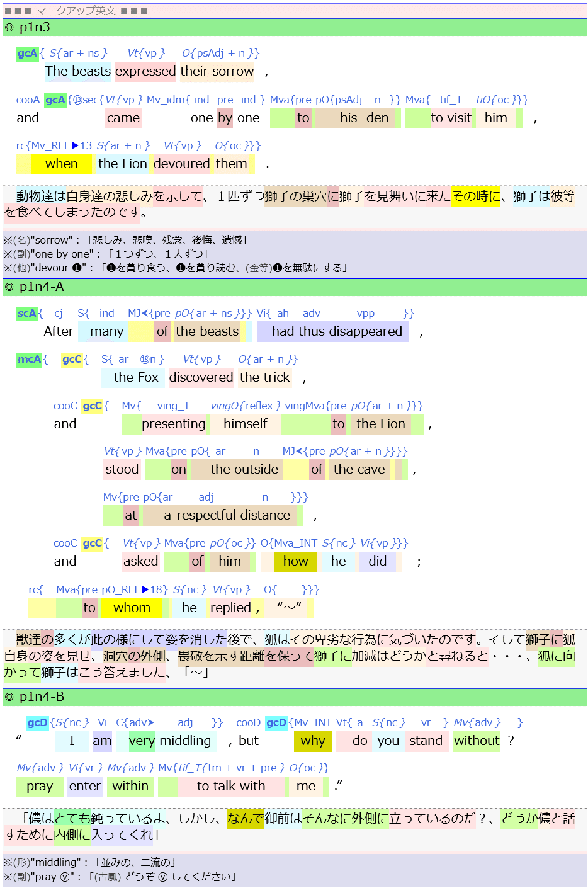
Task: Click the phrase 'the trick'
Action: (x=265, y=377)
